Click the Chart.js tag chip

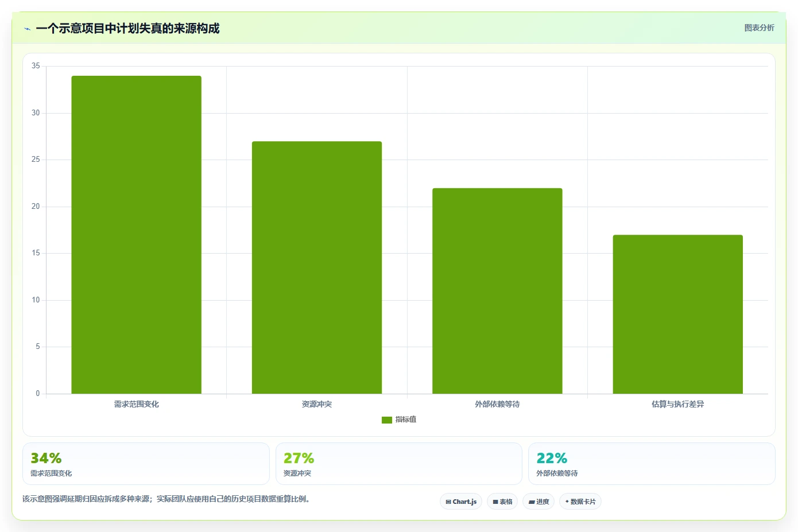pos(461,502)
